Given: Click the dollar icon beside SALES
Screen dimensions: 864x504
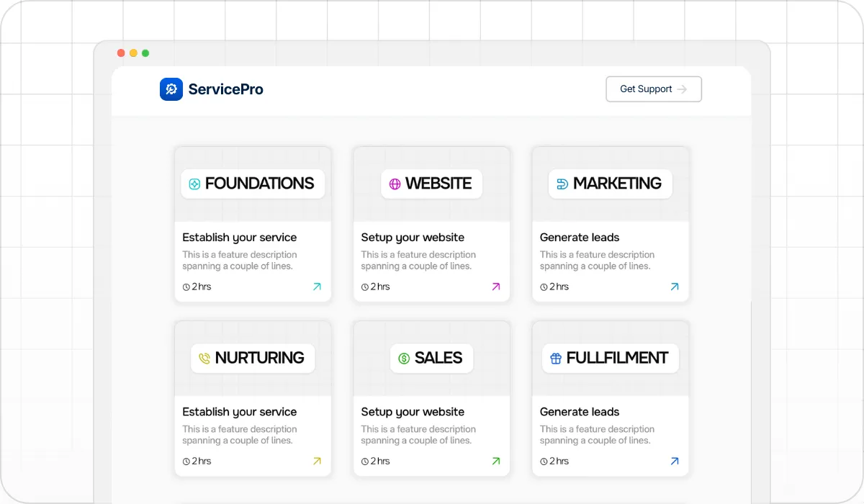Looking at the screenshot, I should (x=404, y=359).
